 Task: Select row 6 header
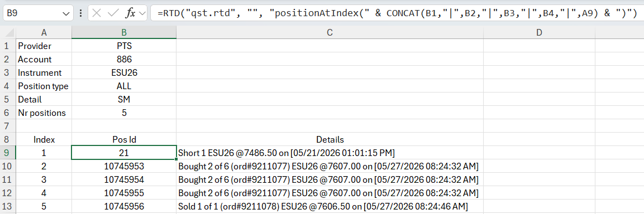pyautogui.click(x=8, y=113)
